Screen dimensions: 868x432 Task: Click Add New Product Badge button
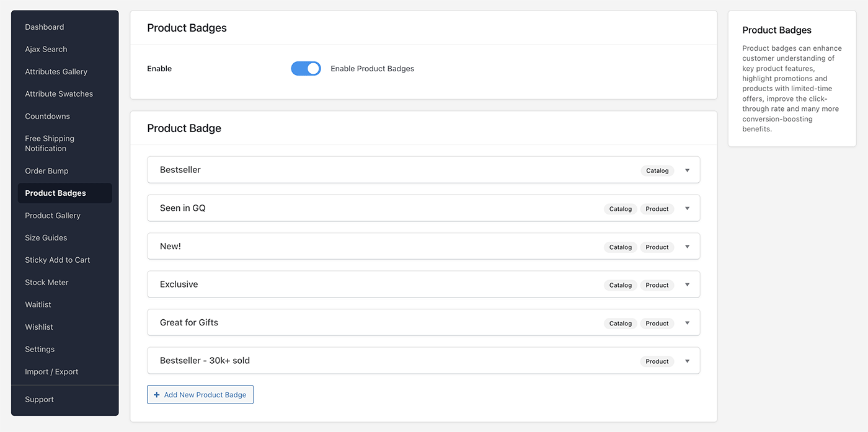click(200, 395)
